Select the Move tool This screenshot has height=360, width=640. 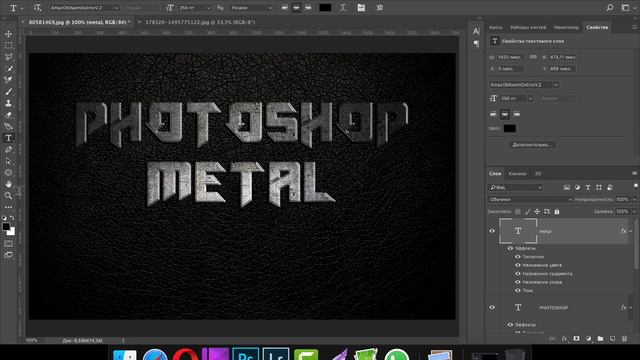tap(9, 34)
